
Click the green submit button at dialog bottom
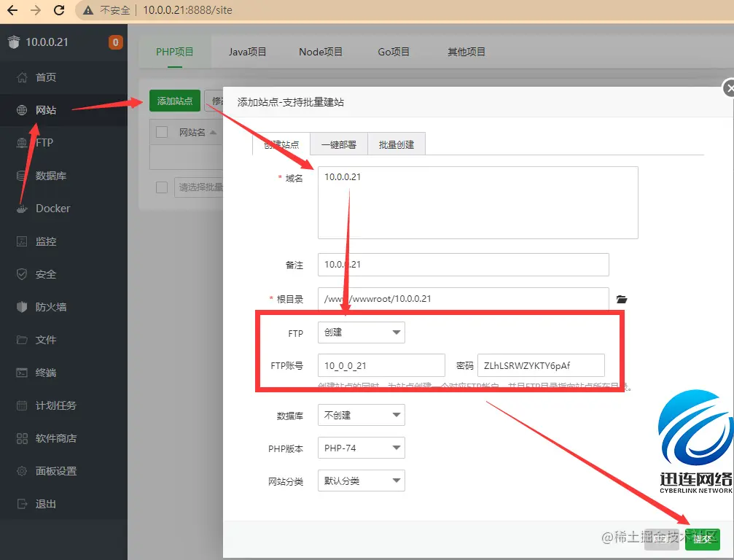[x=702, y=540]
